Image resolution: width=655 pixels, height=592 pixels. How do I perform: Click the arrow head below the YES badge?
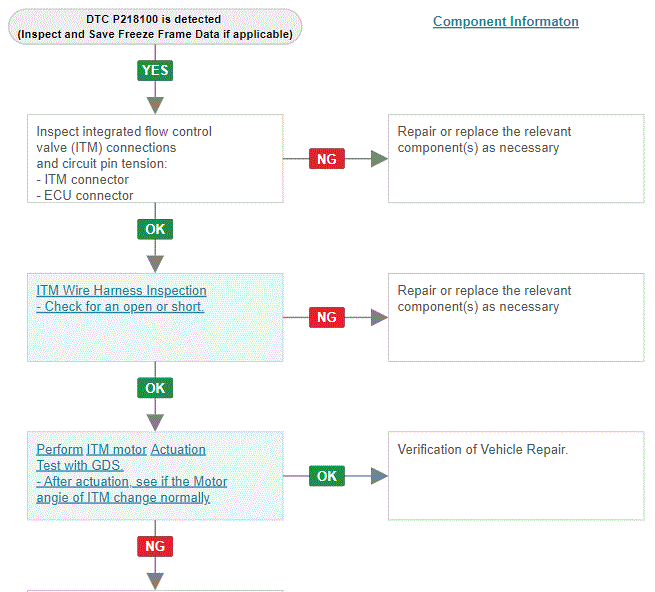coord(155,105)
